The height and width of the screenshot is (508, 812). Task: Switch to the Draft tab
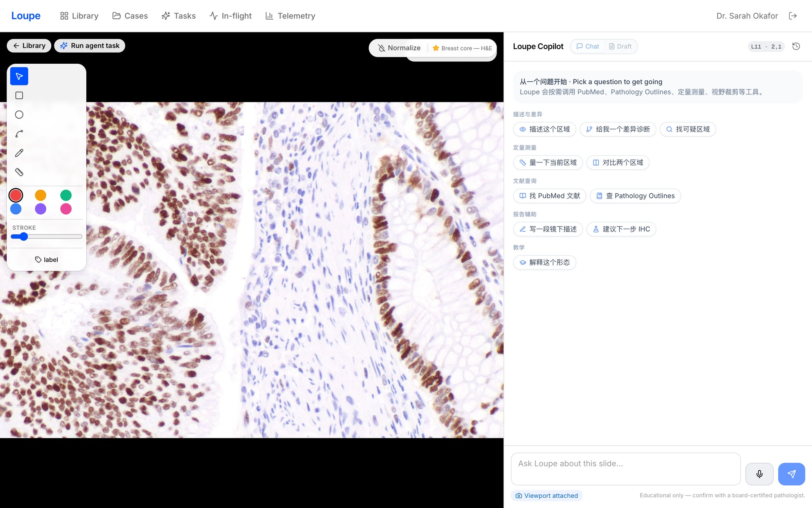click(620, 46)
